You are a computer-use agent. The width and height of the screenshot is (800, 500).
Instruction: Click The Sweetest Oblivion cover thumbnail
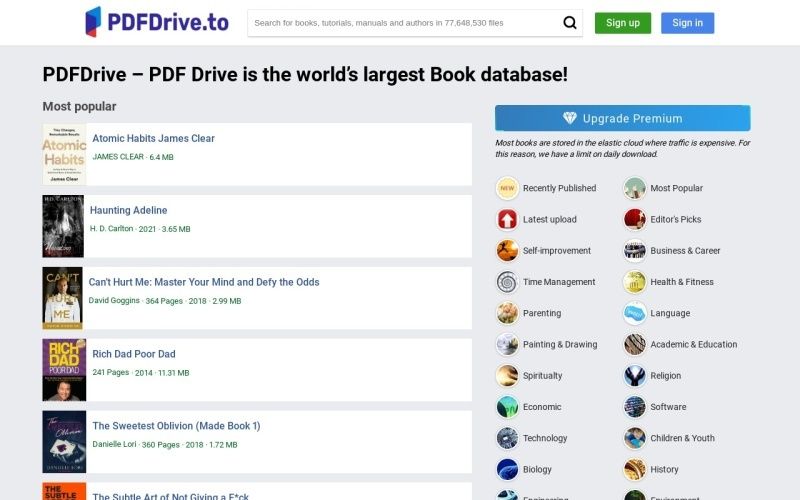tap(64, 442)
